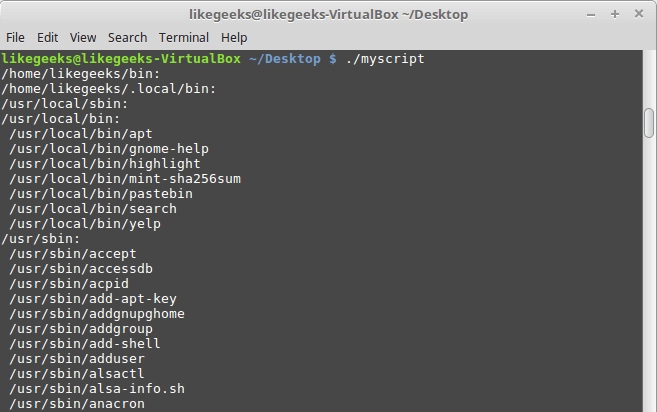Image resolution: width=657 pixels, height=412 pixels.
Task: Open the Edit menu
Action: [x=49, y=37]
